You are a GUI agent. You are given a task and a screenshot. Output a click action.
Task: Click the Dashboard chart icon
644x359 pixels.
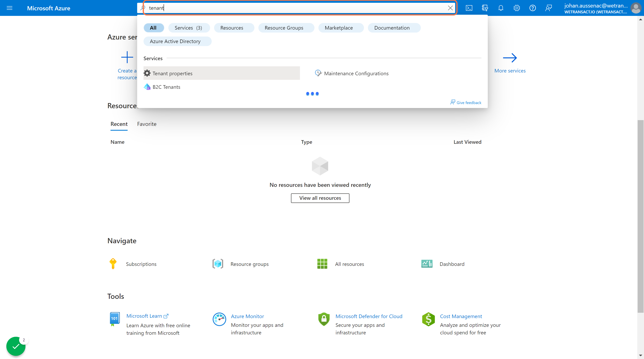click(427, 264)
